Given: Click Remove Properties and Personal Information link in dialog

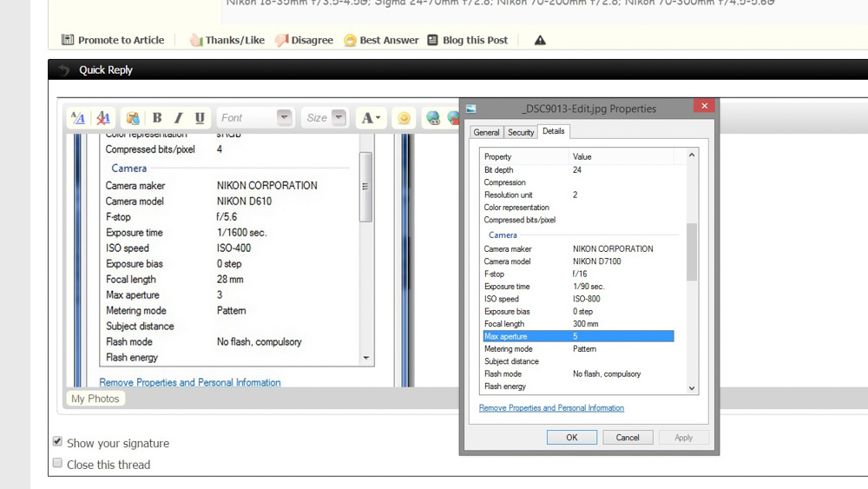Looking at the screenshot, I should tap(551, 408).
